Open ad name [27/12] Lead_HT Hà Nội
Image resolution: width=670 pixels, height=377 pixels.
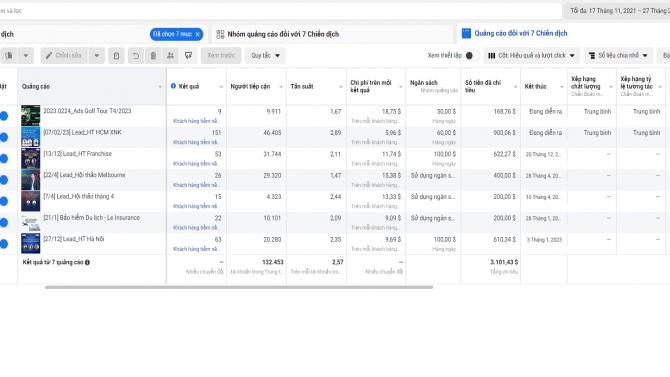click(73, 239)
